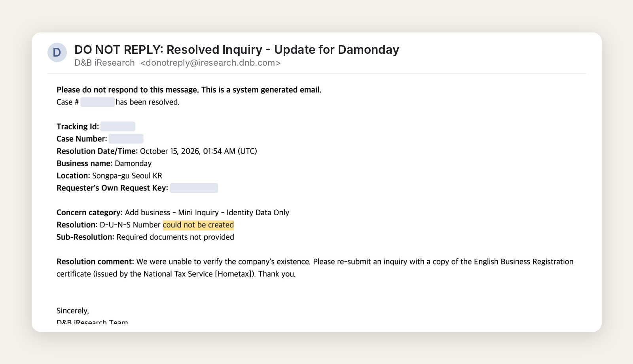Click the 'Sincerely,' closing line
The width and height of the screenshot is (633, 364).
click(73, 311)
